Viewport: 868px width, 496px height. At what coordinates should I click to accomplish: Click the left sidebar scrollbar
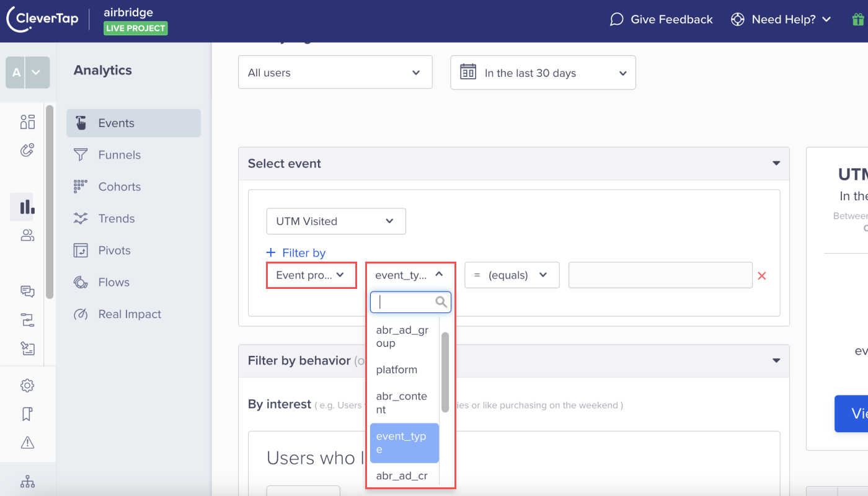point(50,201)
